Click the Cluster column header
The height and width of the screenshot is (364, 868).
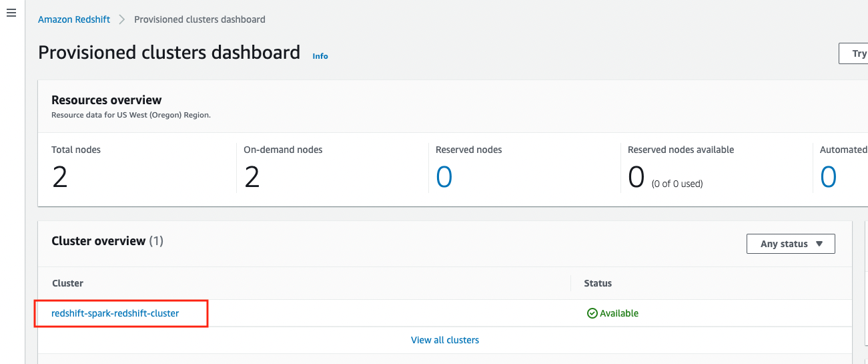tap(67, 283)
